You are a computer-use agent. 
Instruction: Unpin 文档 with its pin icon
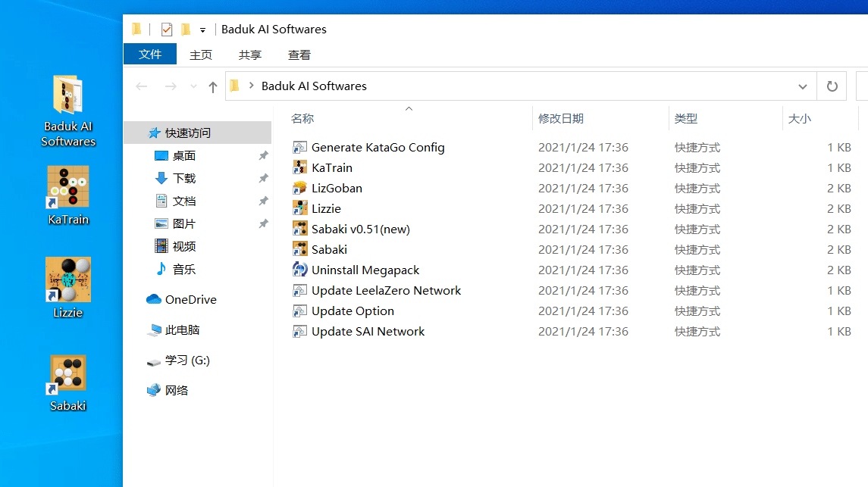[x=264, y=201]
